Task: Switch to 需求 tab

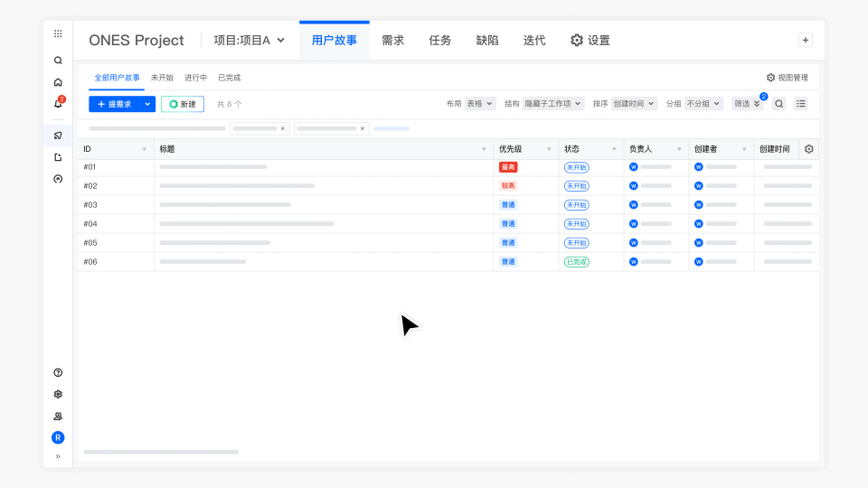Action: 393,41
